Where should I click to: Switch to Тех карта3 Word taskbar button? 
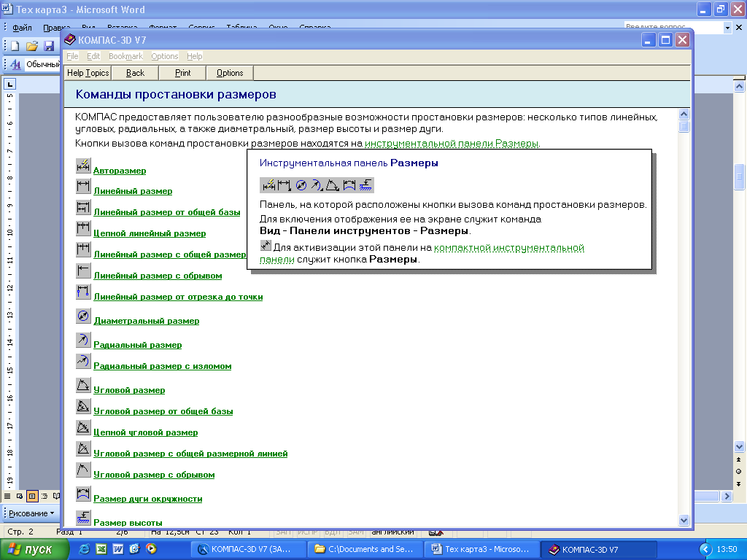[x=481, y=549]
